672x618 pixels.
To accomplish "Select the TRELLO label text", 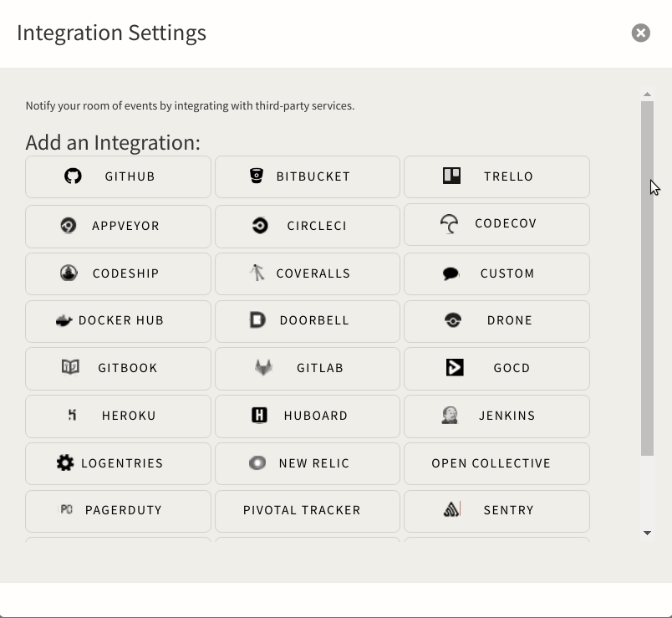I will click(x=509, y=176).
